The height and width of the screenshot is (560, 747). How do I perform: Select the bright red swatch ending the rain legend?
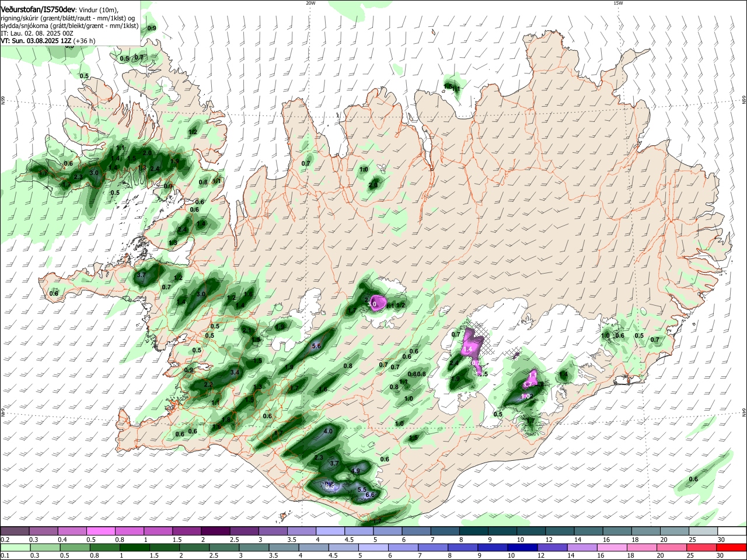[732, 547]
